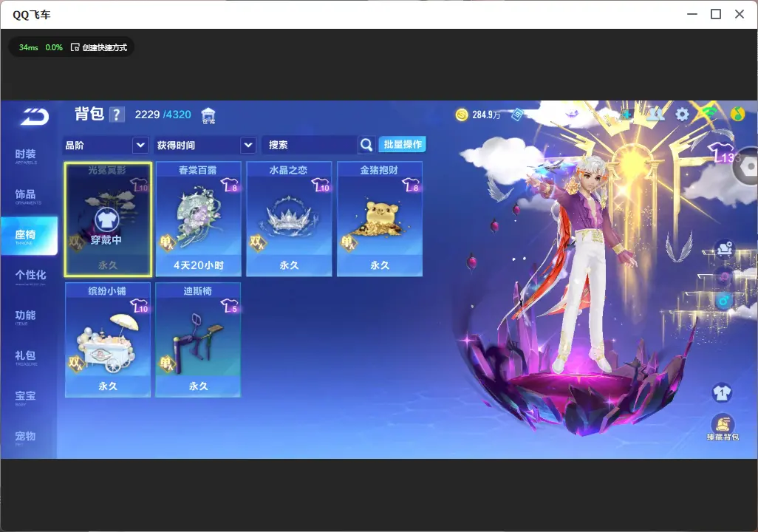
Task: Open the 仓库 warehouse icon
Action: click(208, 115)
